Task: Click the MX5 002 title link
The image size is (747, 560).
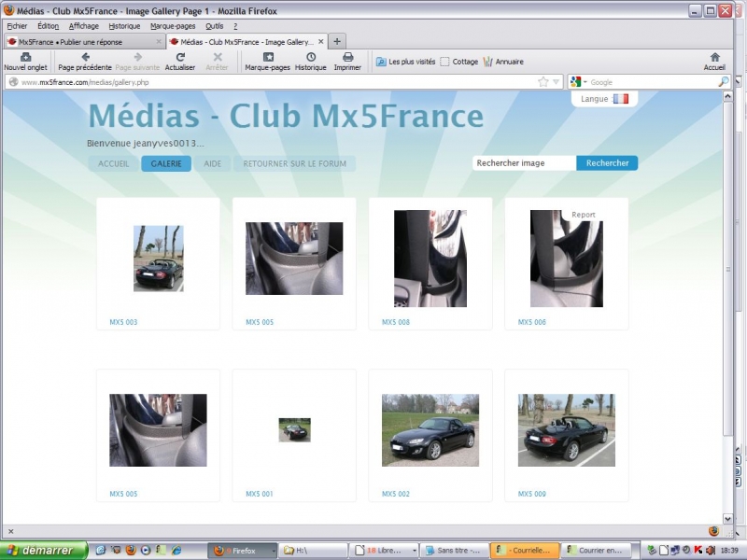Action: [396, 494]
